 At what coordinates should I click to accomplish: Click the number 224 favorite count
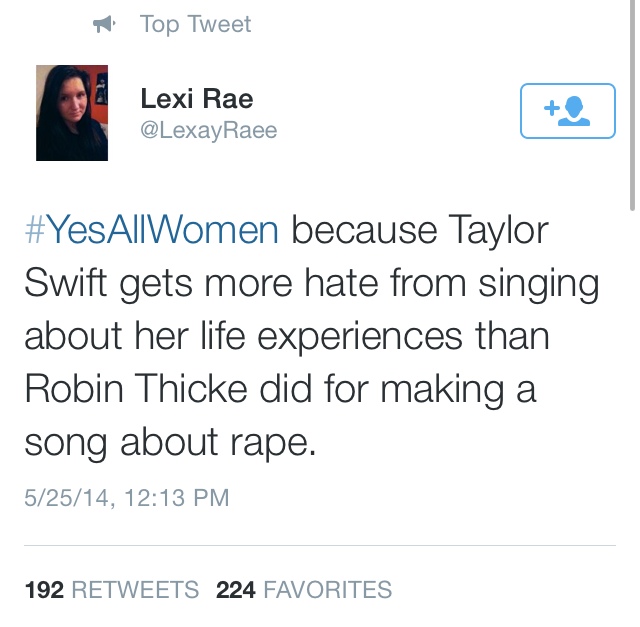tap(235, 590)
